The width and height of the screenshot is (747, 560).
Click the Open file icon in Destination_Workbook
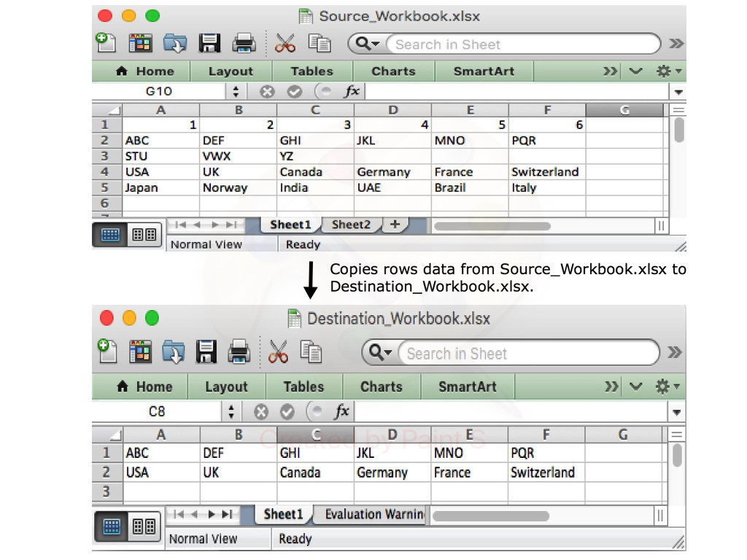point(174,352)
